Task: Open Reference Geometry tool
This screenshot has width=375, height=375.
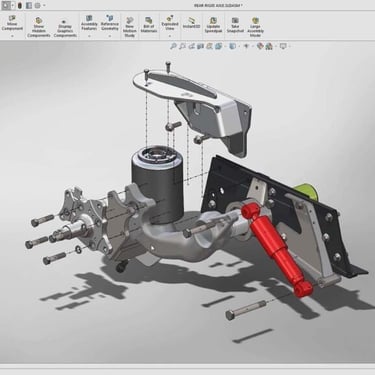Action: 110,23
